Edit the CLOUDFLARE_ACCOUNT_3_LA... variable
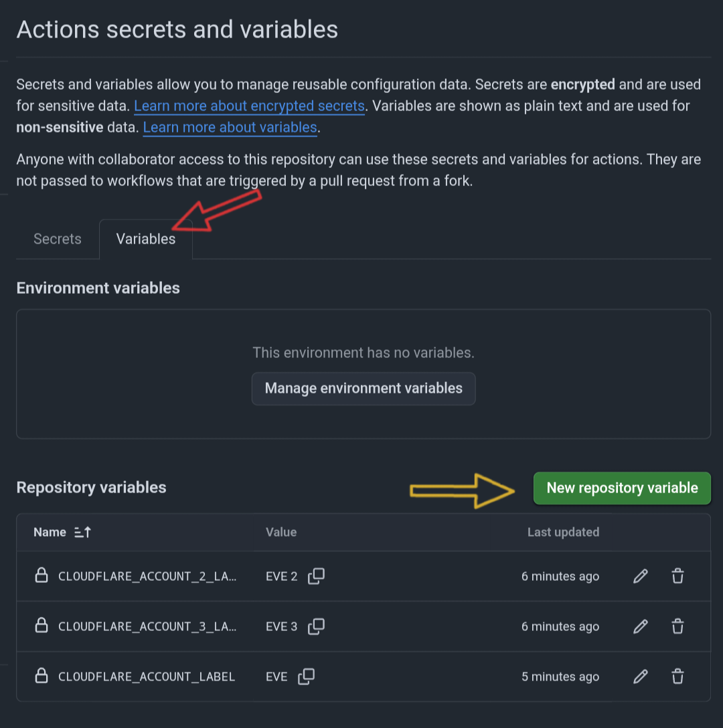The height and width of the screenshot is (728, 723). [x=640, y=626]
